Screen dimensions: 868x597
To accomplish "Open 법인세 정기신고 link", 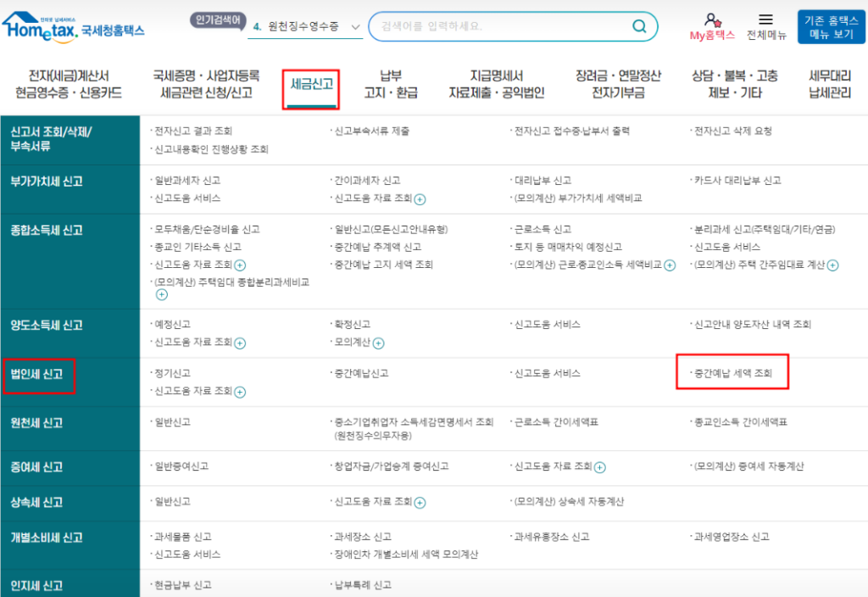I will (x=172, y=373).
